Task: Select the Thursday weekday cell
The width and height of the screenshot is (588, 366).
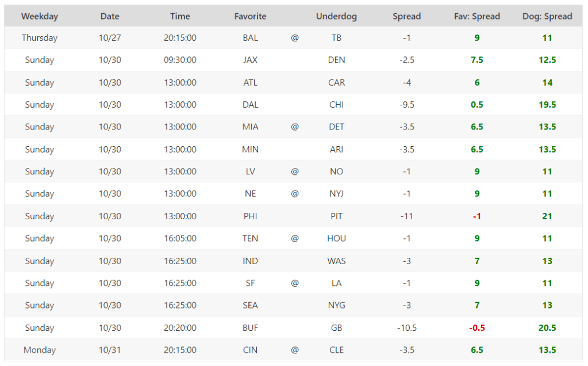Action: (40, 38)
